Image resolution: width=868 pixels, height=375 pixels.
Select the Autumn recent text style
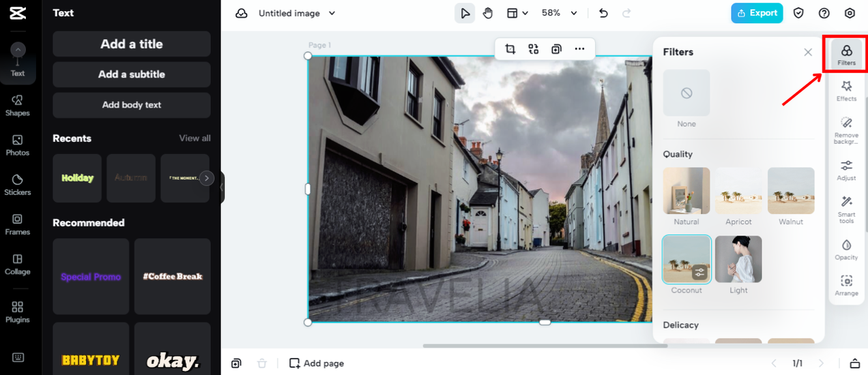(x=131, y=178)
